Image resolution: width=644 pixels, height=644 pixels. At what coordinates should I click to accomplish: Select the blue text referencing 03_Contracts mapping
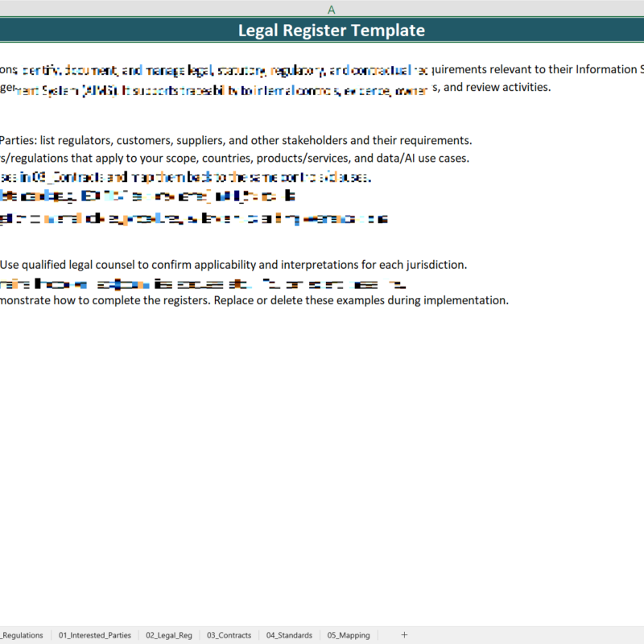click(185, 176)
